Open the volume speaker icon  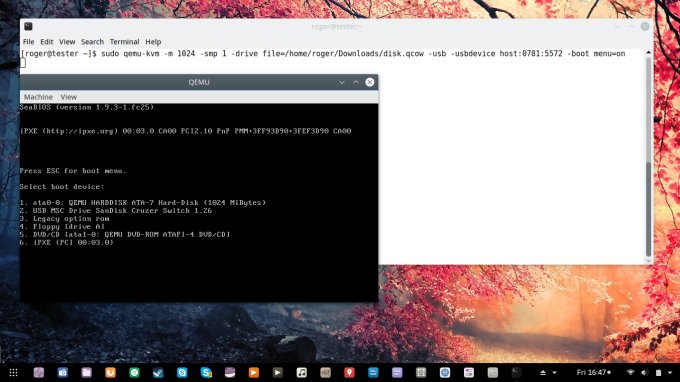[644, 372]
